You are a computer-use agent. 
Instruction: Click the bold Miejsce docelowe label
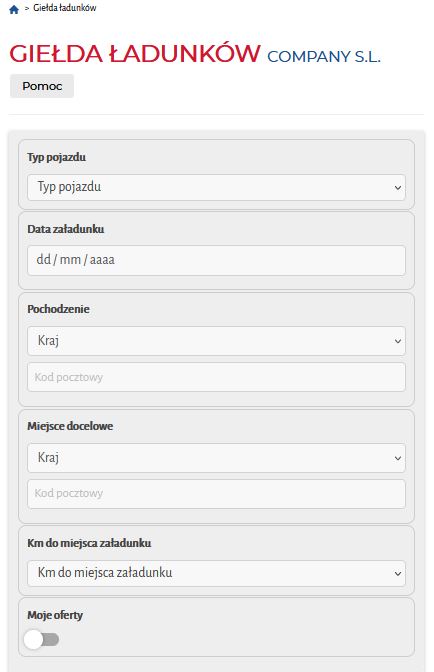pos(70,426)
